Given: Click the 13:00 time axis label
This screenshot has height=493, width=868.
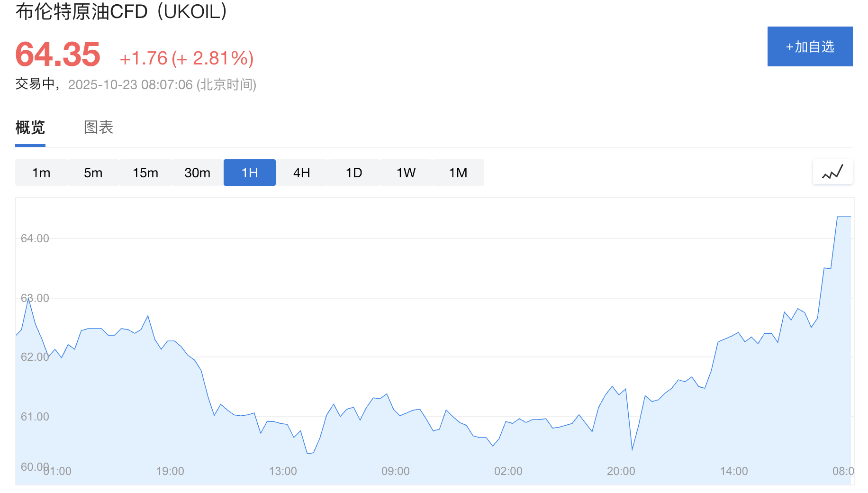Looking at the screenshot, I should click(x=283, y=471).
